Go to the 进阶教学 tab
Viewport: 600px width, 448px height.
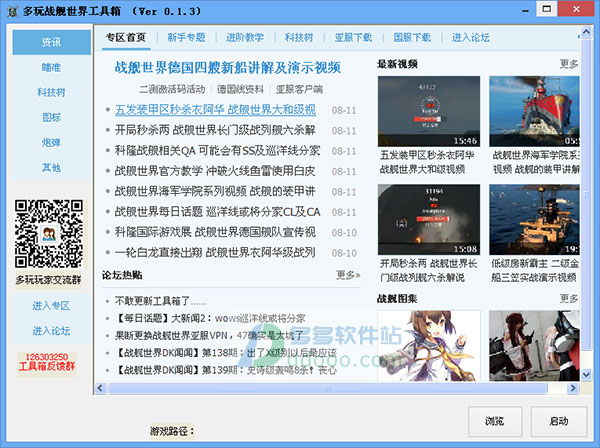[245, 37]
